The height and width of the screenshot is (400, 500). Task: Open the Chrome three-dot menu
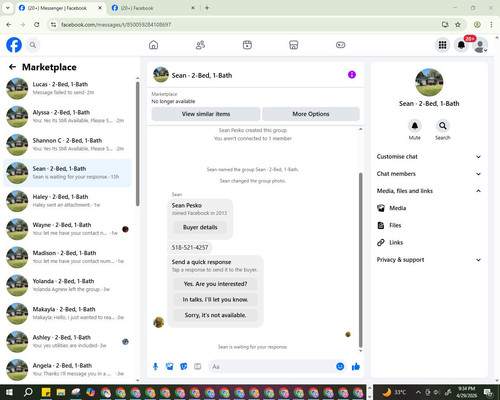click(x=491, y=24)
